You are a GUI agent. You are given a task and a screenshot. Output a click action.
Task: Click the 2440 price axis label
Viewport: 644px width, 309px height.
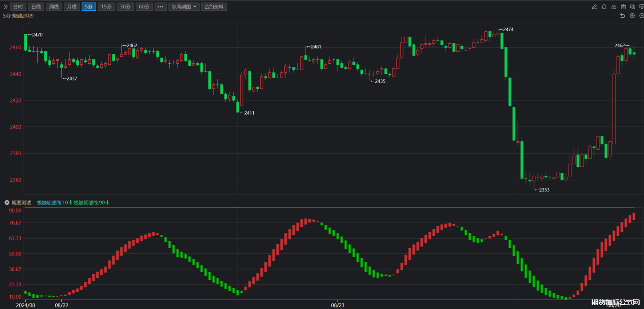(x=16, y=74)
